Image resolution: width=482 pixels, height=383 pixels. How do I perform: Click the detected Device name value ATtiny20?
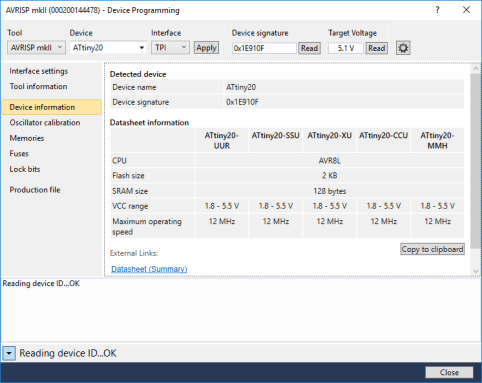(x=241, y=87)
